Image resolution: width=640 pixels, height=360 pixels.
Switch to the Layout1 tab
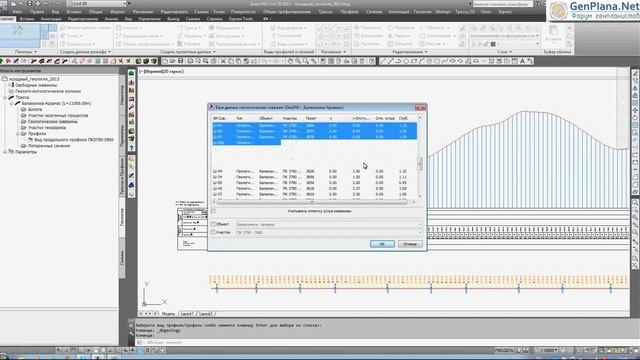[187, 313]
